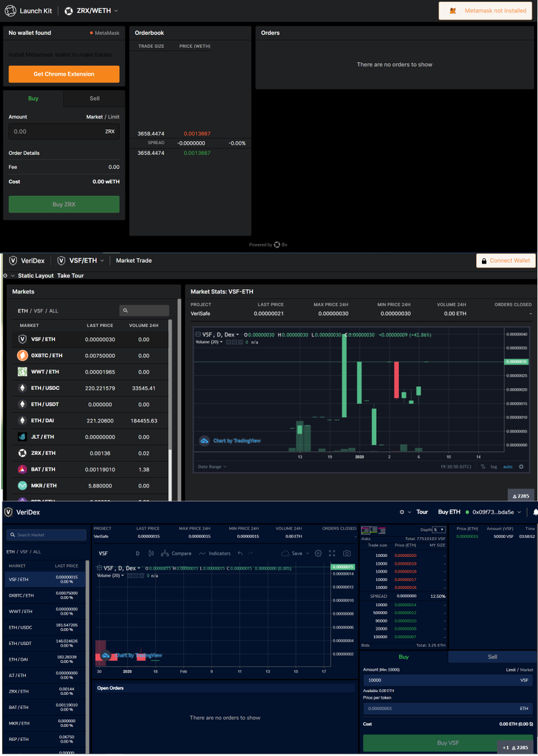This screenshot has height=756, width=538.
Task: Click Markets list scrollbar in middle panel
Action: pos(170,384)
